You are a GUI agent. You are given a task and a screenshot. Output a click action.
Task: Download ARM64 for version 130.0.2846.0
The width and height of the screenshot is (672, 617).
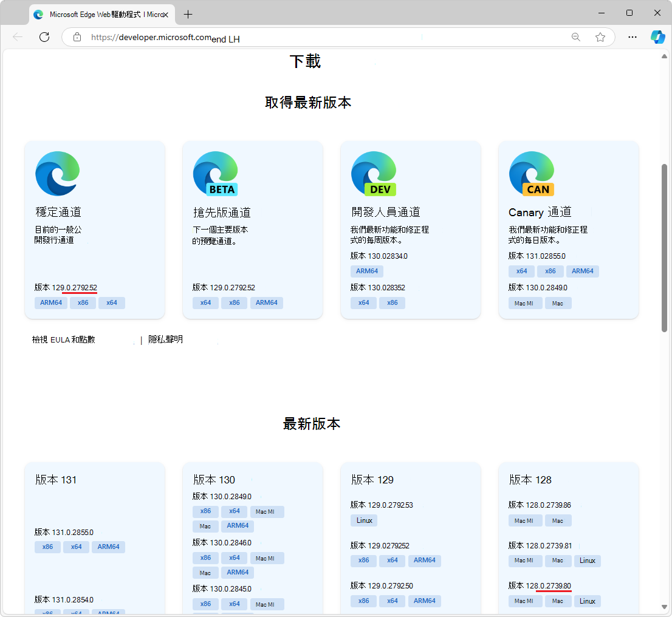238,573
